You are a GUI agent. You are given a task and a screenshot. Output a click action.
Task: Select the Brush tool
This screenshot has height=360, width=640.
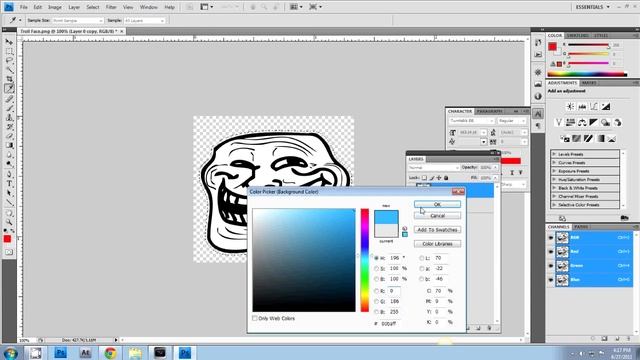(9, 108)
